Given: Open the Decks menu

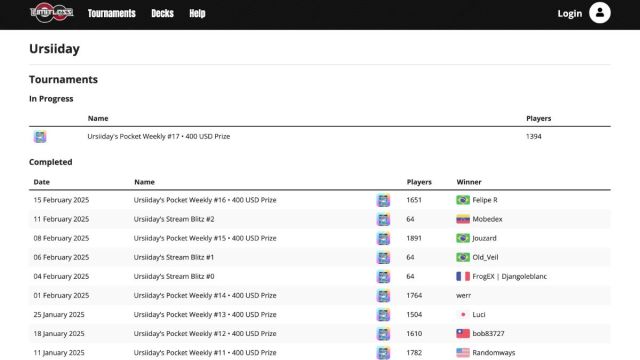Looking at the screenshot, I should coord(162,13).
